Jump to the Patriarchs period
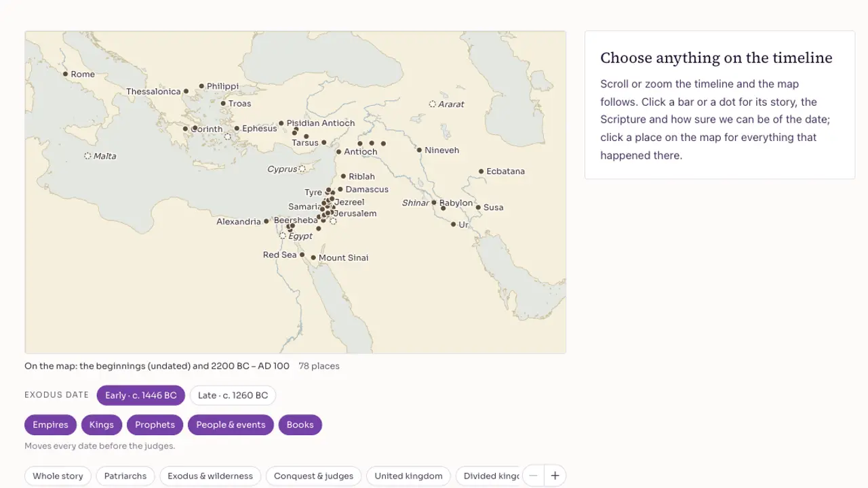 tap(125, 476)
